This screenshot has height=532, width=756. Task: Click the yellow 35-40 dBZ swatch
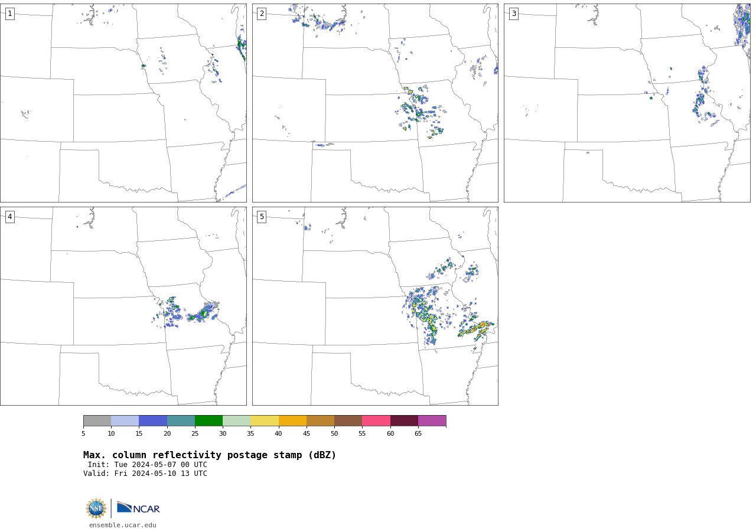click(265, 420)
